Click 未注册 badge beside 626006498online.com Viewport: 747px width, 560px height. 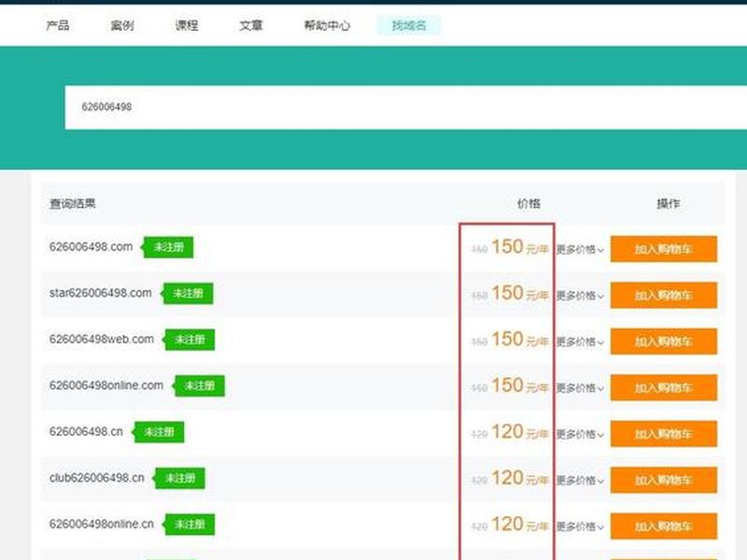tap(198, 385)
